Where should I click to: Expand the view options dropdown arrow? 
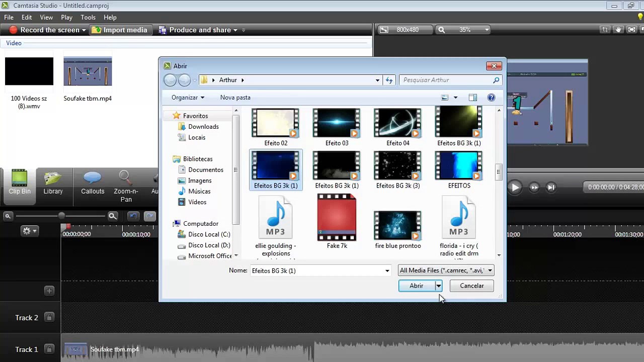coord(455,98)
